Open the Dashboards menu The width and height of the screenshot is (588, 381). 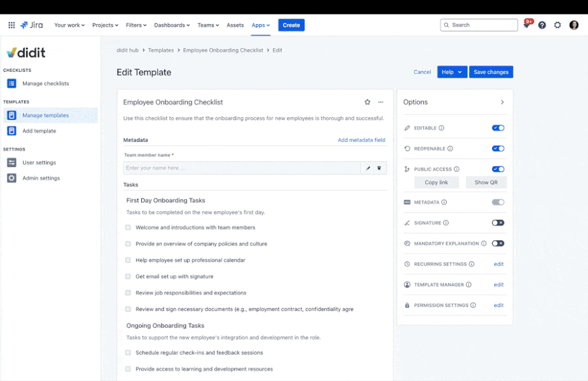(x=172, y=25)
